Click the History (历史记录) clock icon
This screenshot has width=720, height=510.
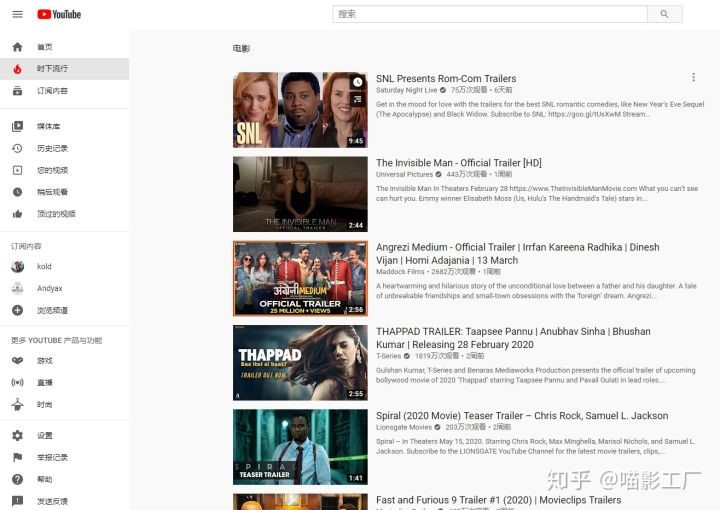tap(17, 148)
